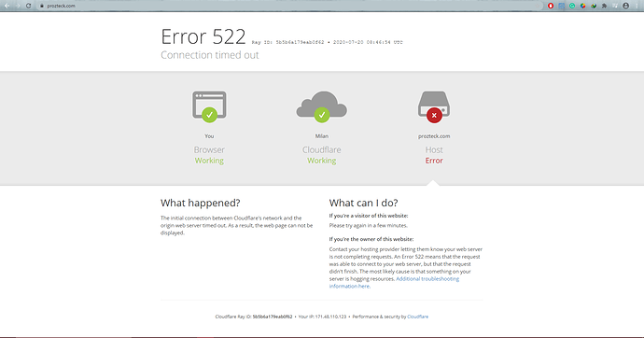Click the prozteck.com label above Host

tap(434, 136)
